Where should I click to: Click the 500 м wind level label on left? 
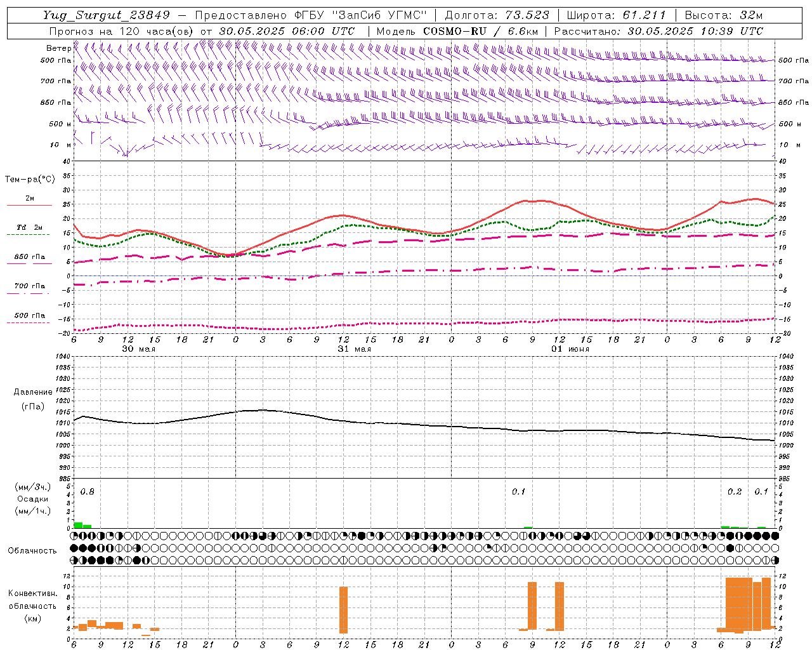pos(60,124)
